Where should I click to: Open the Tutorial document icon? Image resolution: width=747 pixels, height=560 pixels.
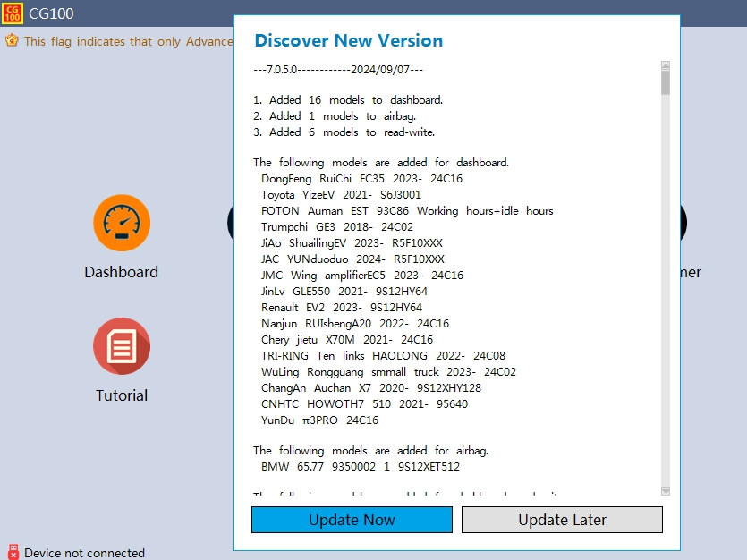pyautogui.click(x=122, y=346)
